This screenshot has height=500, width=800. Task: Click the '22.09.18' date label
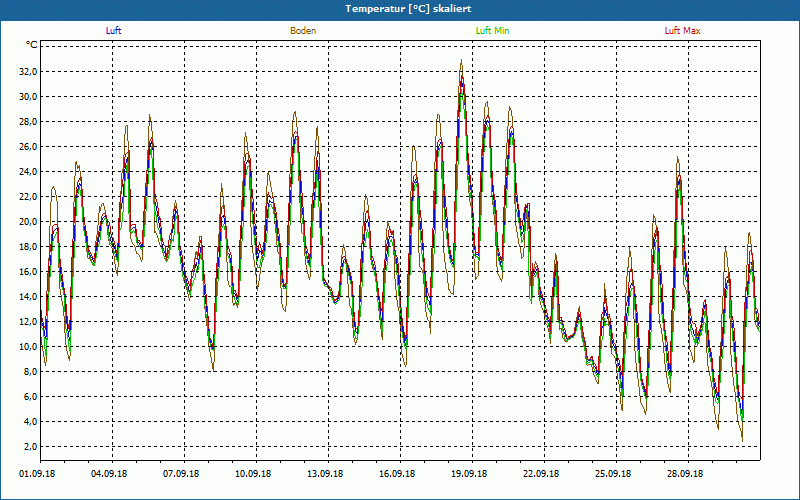541,473
